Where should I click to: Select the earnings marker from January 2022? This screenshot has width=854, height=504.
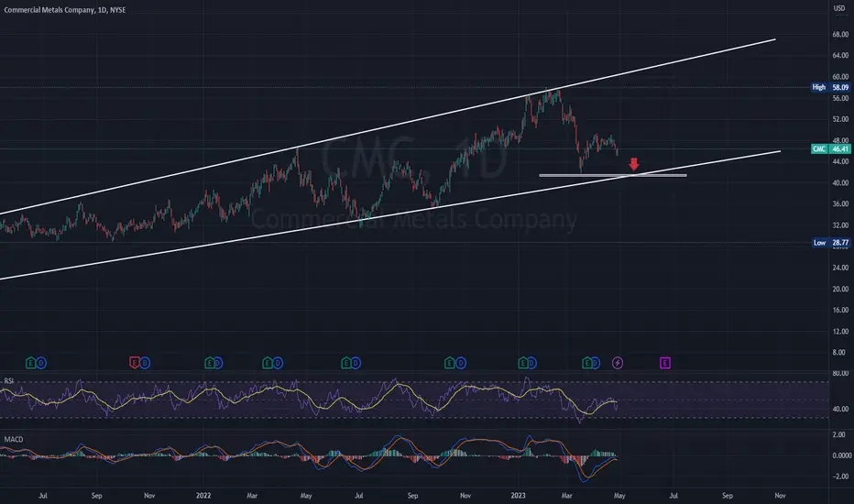[209, 363]
